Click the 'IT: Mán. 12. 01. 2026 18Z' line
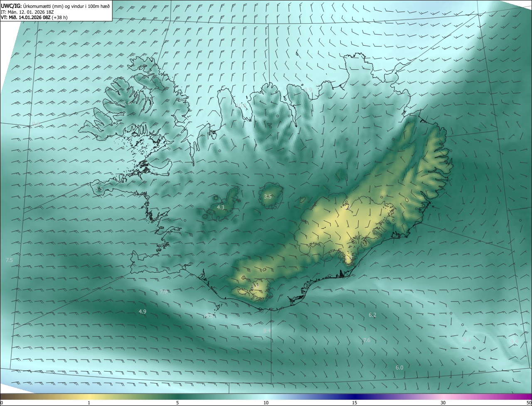This screenshot has height=406, width=532. pyautogui.click(x=27, y=12)
